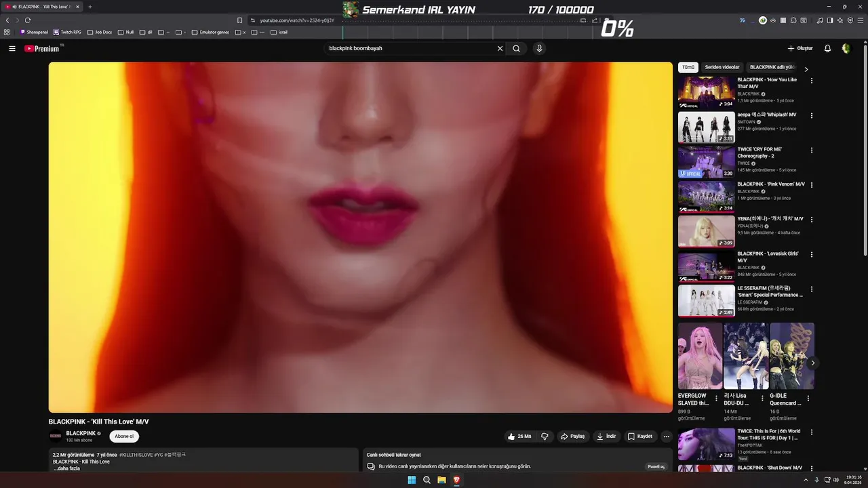Open the BLACKPINK 'Pink Venom' M/V title
This screenshot has width=868, height=488.
(x=771, y=184)
